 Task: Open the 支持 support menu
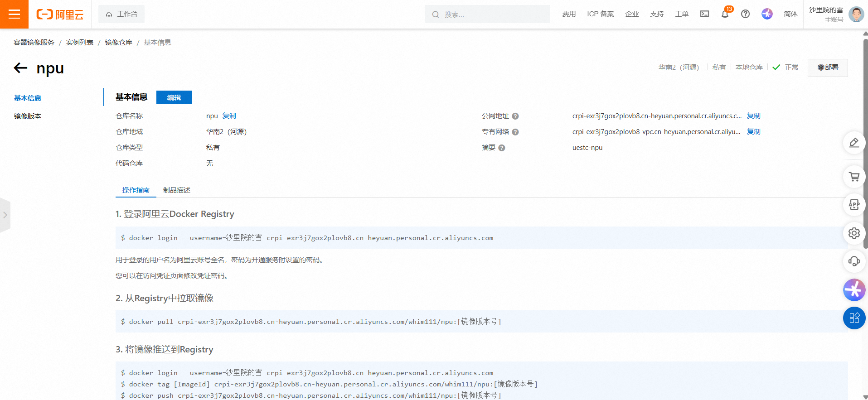(657, 14)
